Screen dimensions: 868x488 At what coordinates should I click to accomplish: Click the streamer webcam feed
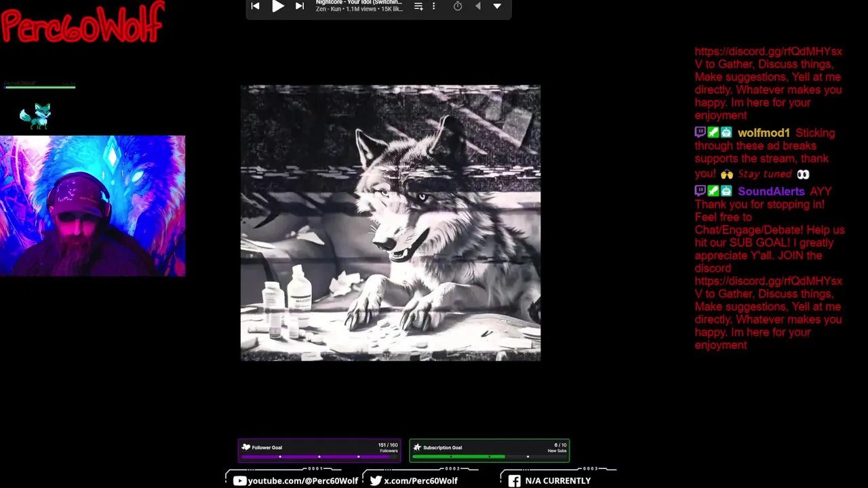tap(92, 206)
